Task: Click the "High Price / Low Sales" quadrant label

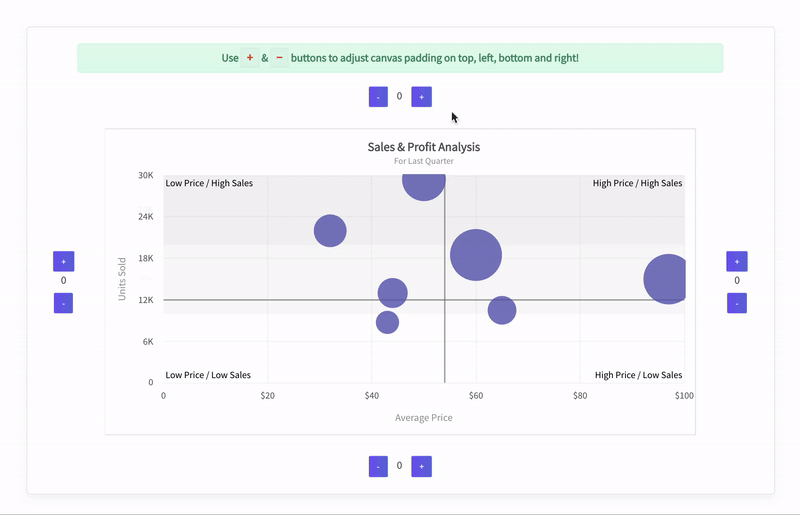Action: click(638, 375)
